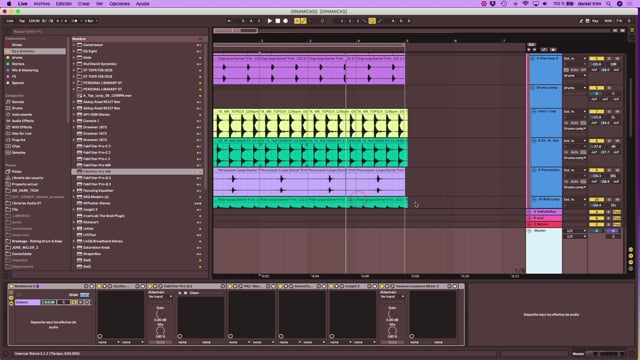Open the Archivo menu

tap(42, 4)
